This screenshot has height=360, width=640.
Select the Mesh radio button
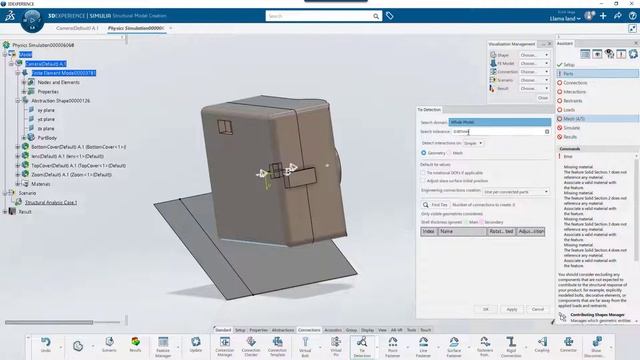[x=449, y=153]
